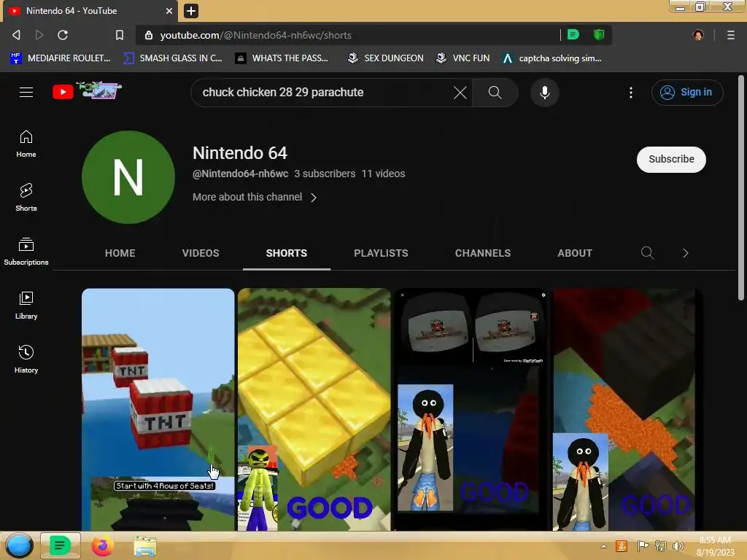Click the page vertical scrollbar
The width and height of the screenshot is (747, 560).
[741, 187]
